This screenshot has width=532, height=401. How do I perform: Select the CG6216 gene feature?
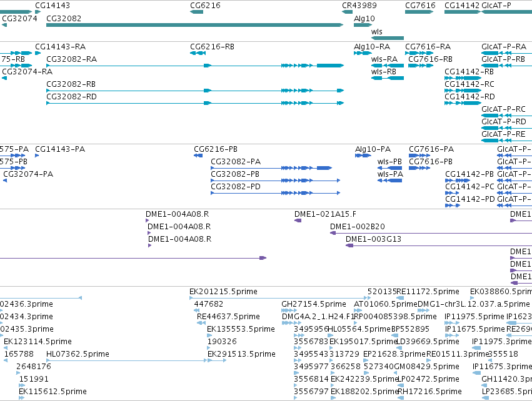click(x=196, y=12)
